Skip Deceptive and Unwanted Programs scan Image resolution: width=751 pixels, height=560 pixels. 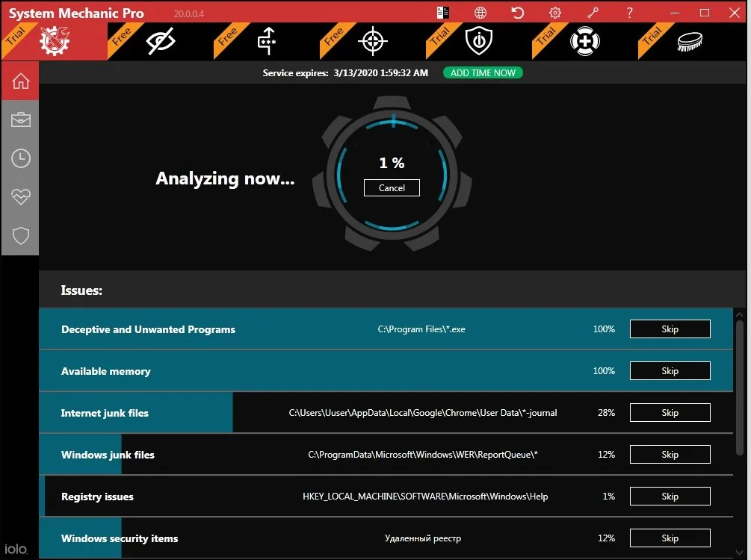pyautogui.click(x=670, y=329)
